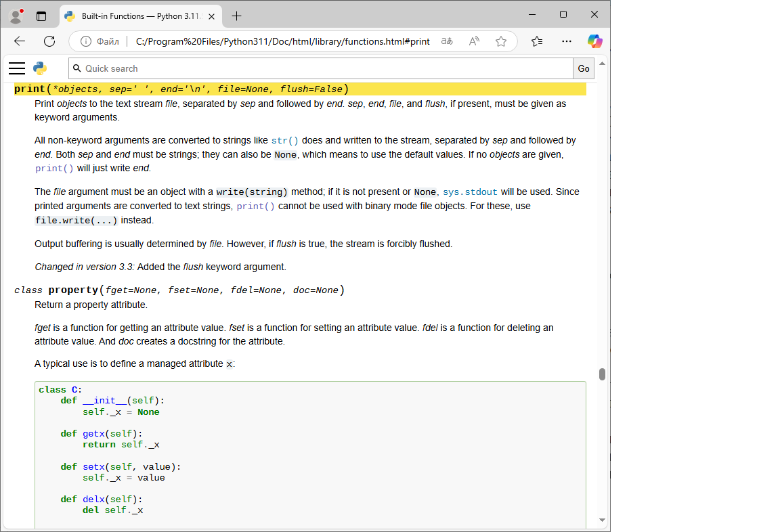Focus the Quick search input field
This screenshot has height=532, width=780.
pyautogui.click(x=325, y=68)
